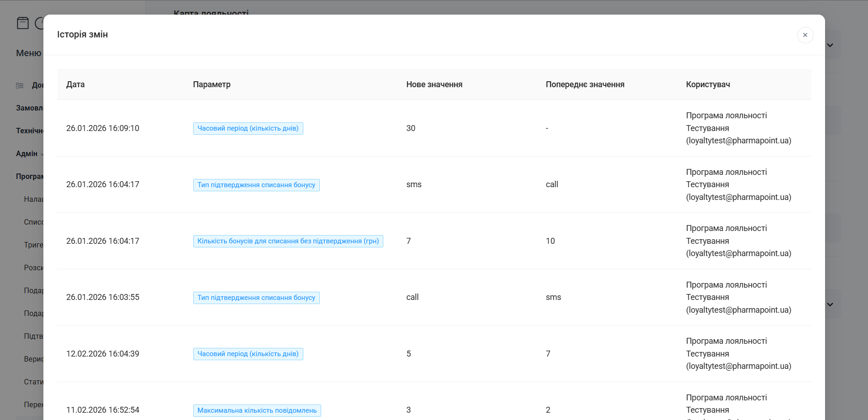Select the Технічн sidebar menu item

29,131
